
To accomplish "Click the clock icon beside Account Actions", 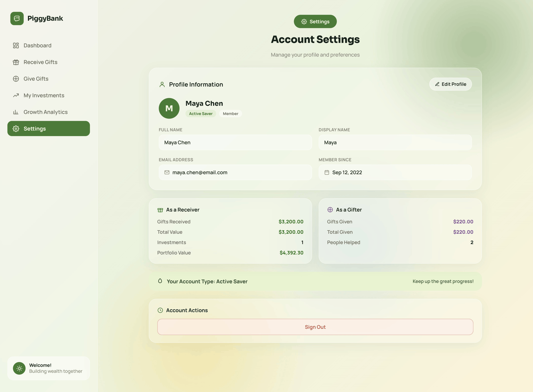I will coord(160,310).
